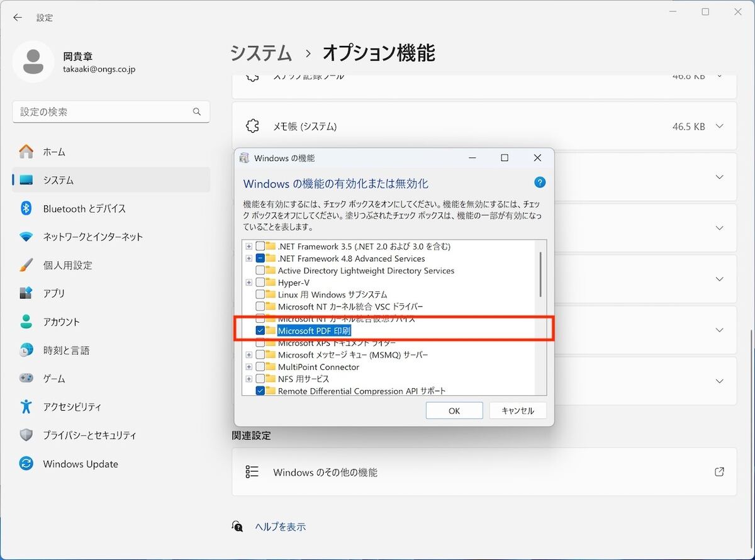Click the メモ帳 puzzle piece icon
Viewport: 755px width, 560px height.
tap(253, 126)
